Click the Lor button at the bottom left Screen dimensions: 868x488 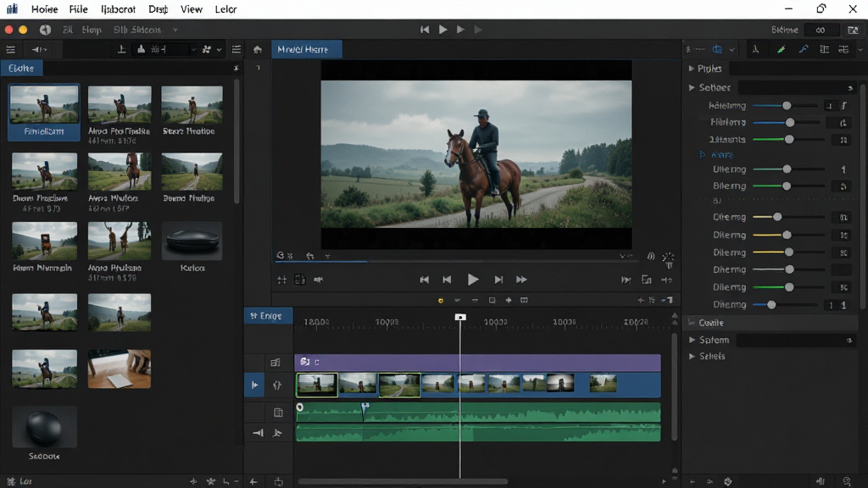click(x=20, y=481)
